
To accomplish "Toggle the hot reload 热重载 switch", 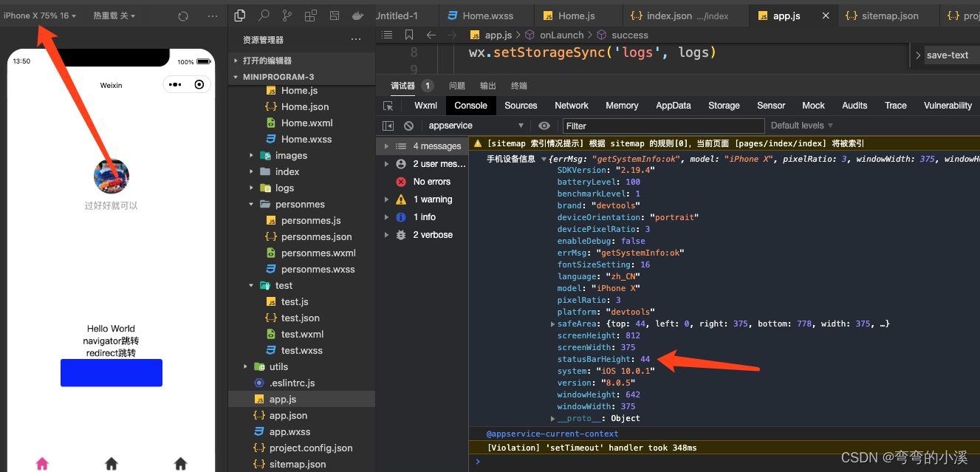I will 114,16.
